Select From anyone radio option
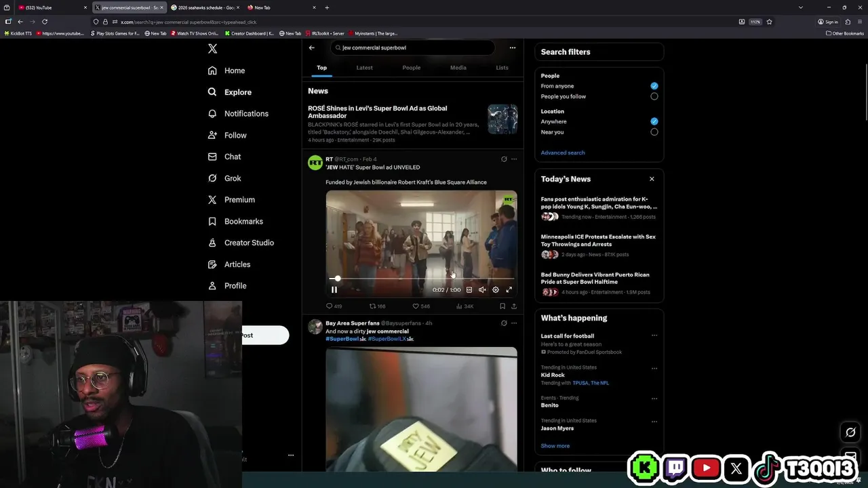The width and height of the screenshot is (868, 488). (x=654, y=86)
